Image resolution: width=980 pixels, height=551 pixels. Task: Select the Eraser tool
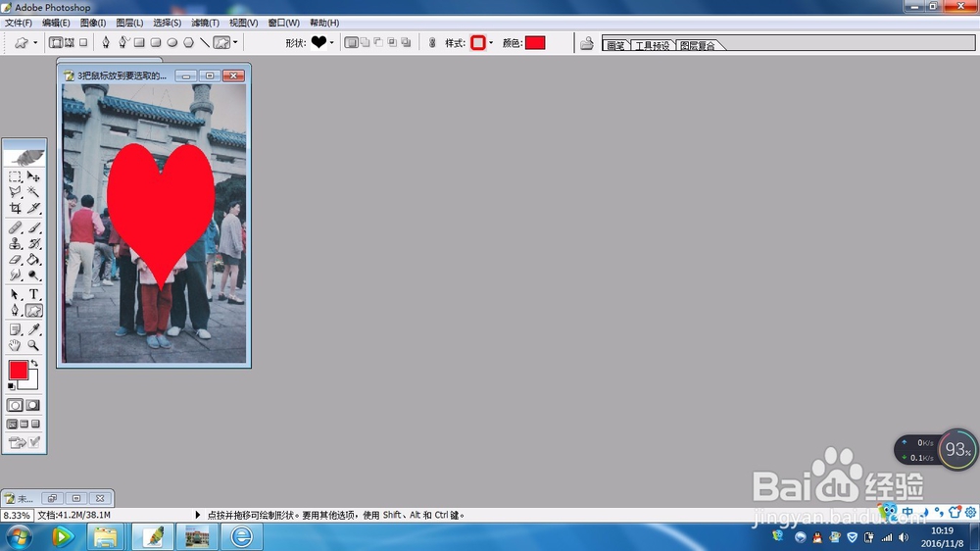click(x=15, y=259)
